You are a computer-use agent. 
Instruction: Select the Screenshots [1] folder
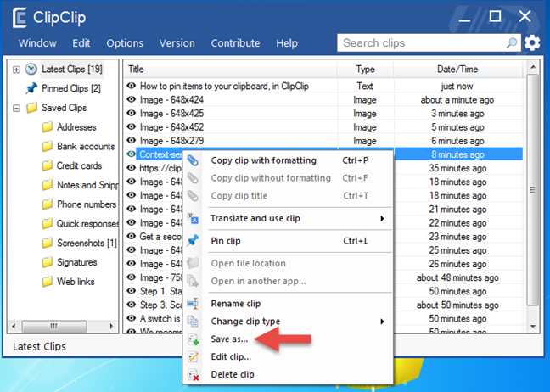[87, 243]
